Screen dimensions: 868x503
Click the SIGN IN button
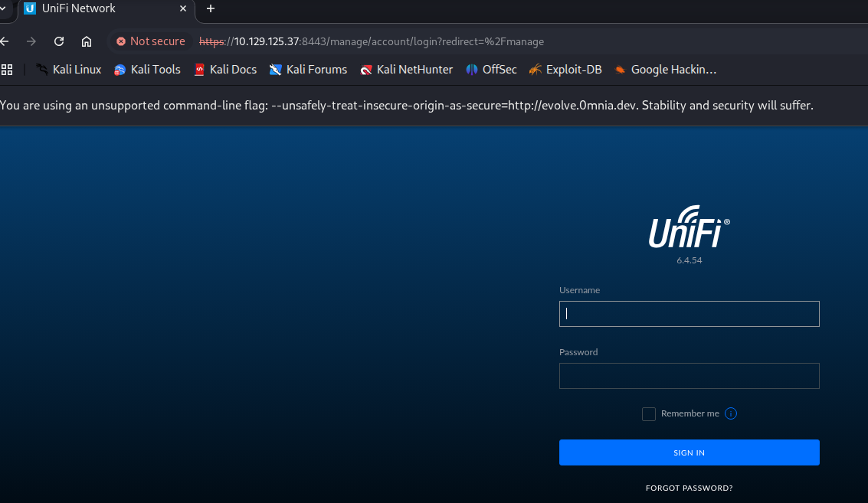coord(689,452)
